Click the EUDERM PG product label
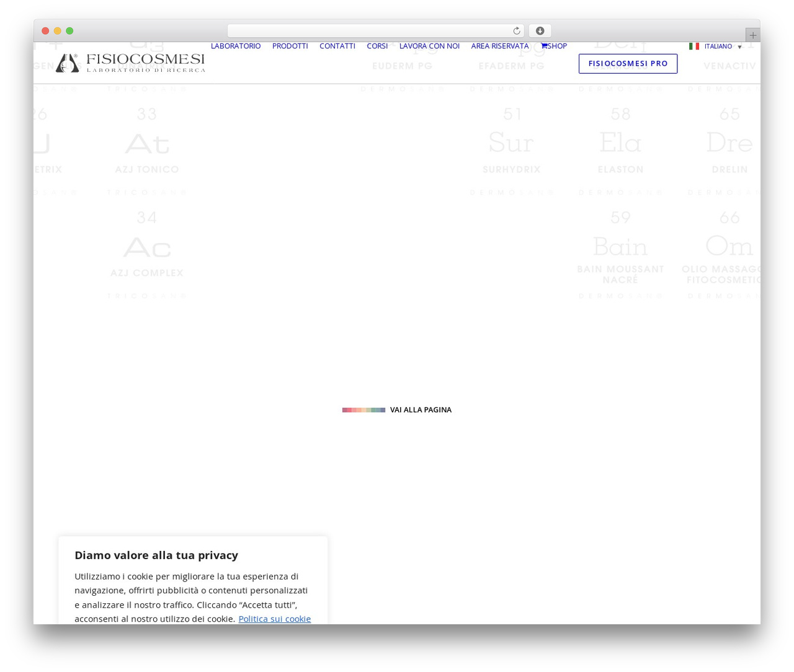The height and width of the screenshot is (672, 794). tap(403, 66)
